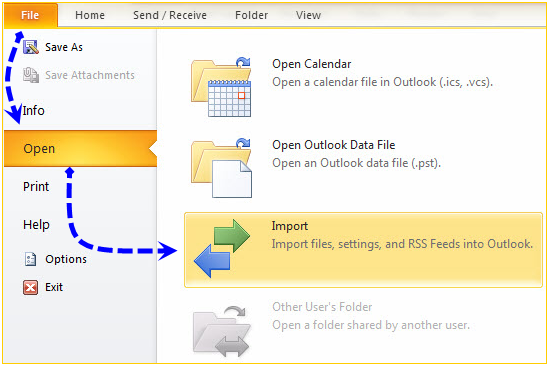This screenshot has height=366, width=549.
Task: Click the Save As floppy disk icon
Action: tap(31, 47)
